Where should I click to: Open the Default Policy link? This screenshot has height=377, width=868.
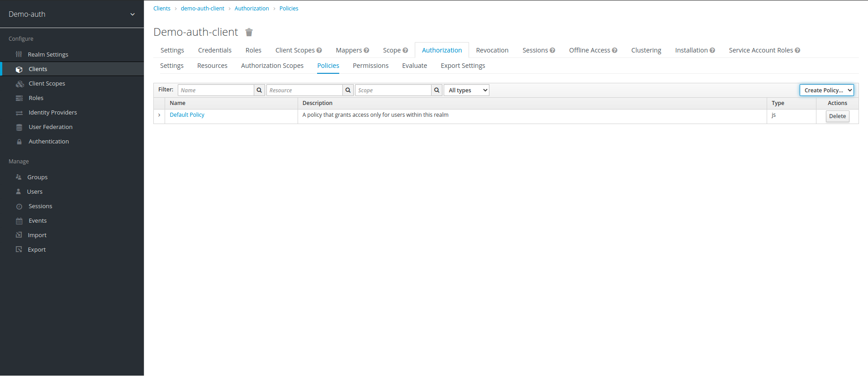(187, 115)
